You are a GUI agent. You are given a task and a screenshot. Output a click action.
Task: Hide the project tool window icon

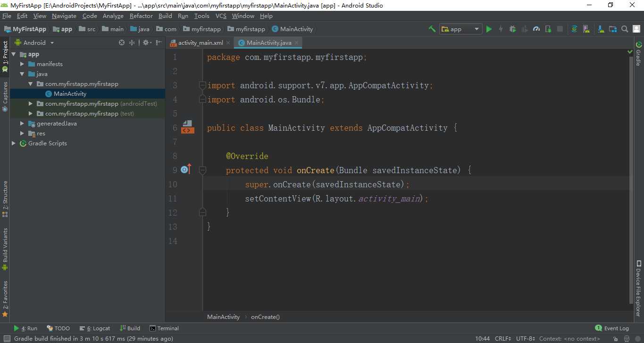[159, 42]
